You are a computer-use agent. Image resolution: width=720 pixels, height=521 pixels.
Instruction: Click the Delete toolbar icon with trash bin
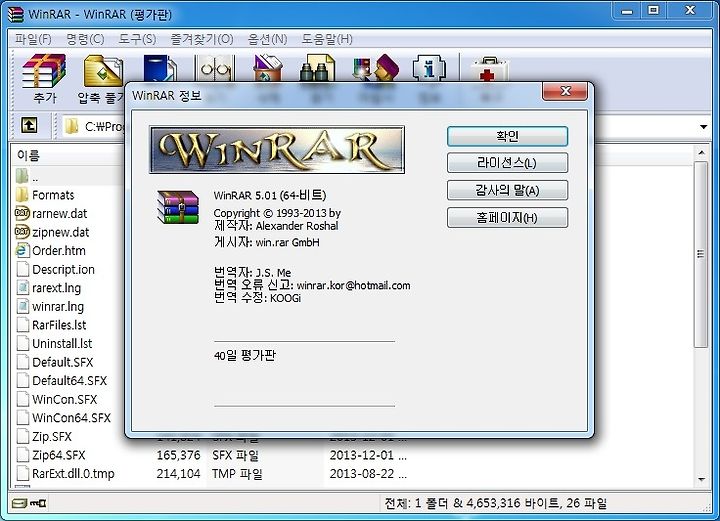(268, 68)
